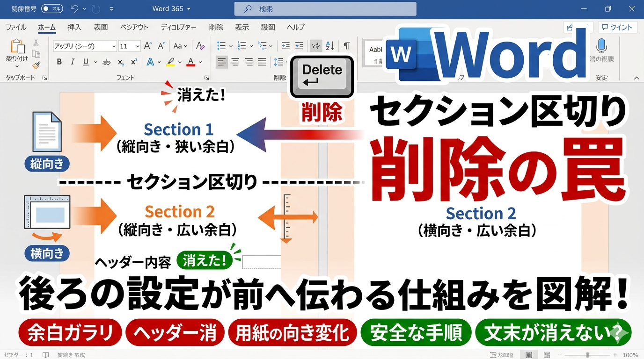Toggle Bold formatting
The width and height of the screenshot is (644, 359).
coord(59,62)
